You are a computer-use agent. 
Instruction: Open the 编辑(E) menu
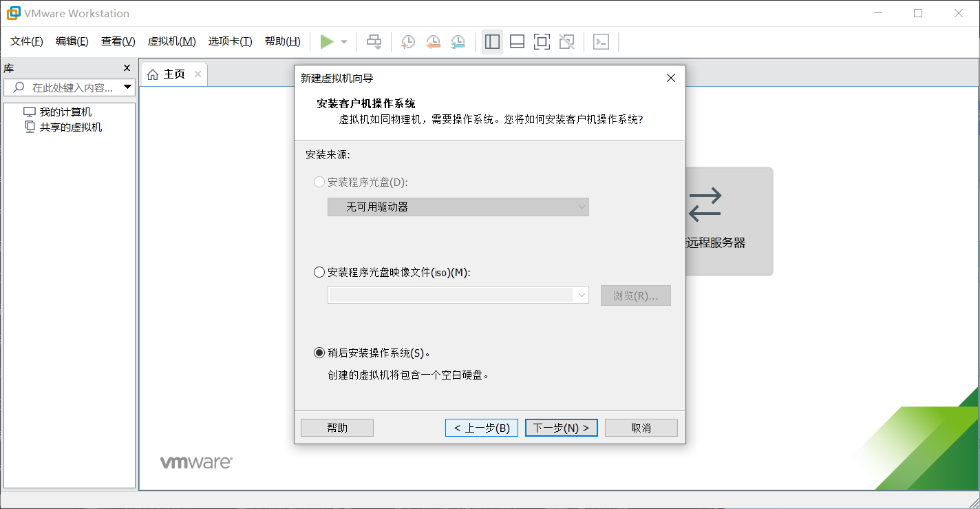pyautogui.click(x=72, y=41)
